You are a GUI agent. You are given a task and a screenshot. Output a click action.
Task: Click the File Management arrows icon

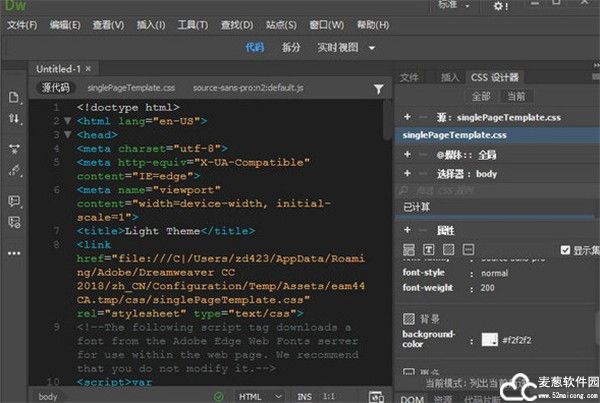[x=14, y=119]
